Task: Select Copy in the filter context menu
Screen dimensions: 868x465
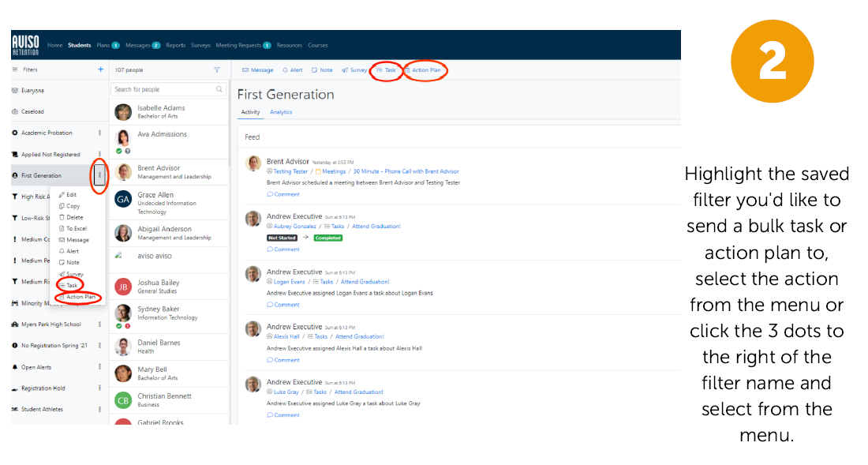Action: pos(69,206)
